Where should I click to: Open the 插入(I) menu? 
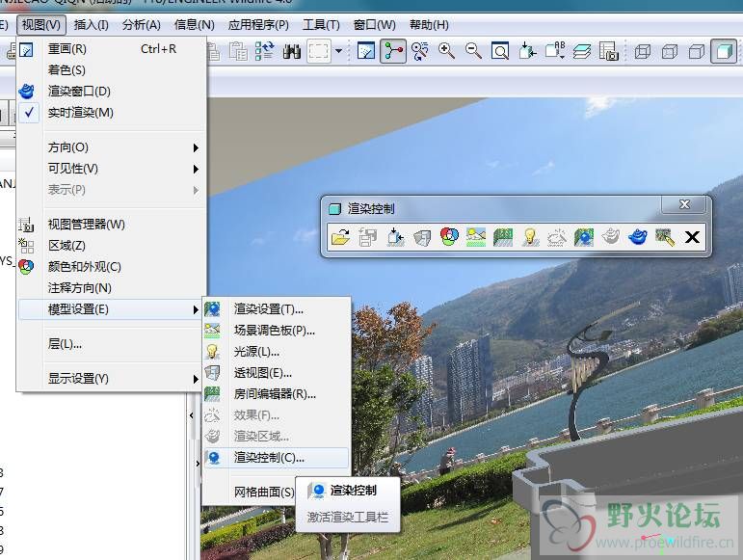[x=91, y=25]
